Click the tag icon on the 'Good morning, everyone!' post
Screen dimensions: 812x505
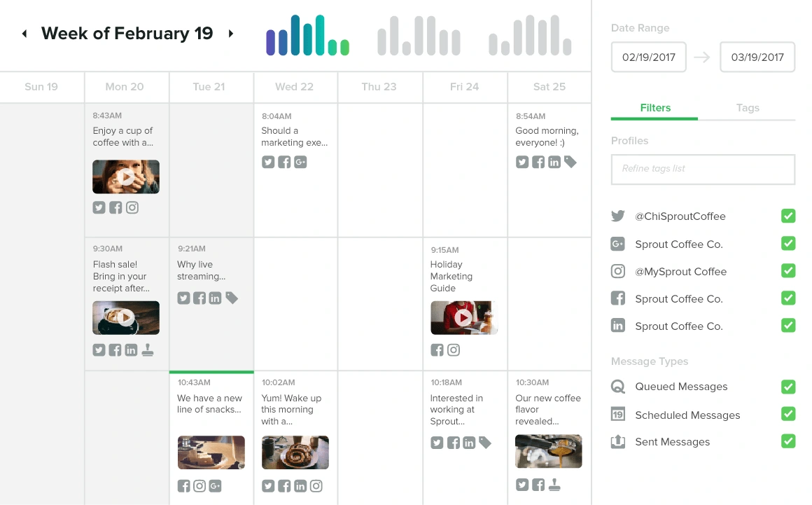click(570, 162)
